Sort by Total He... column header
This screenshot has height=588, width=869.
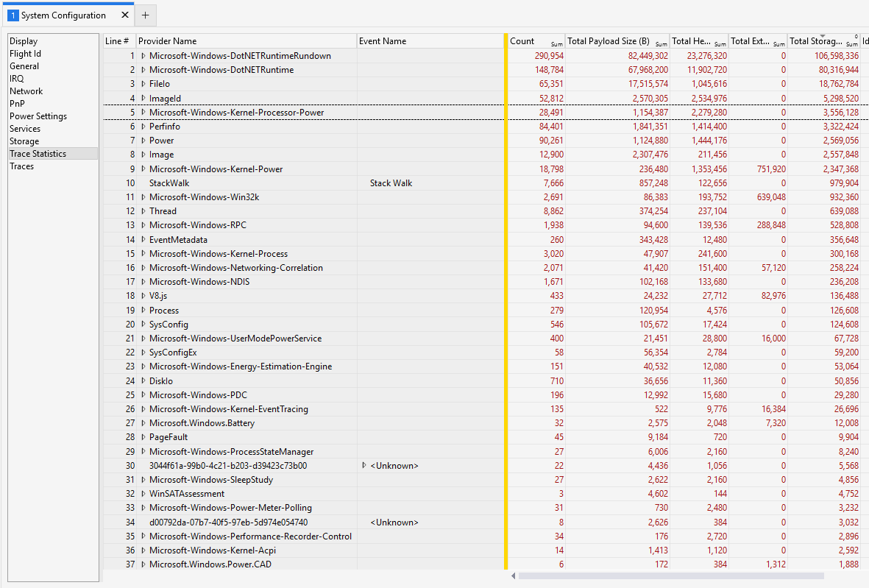(699, 41)
